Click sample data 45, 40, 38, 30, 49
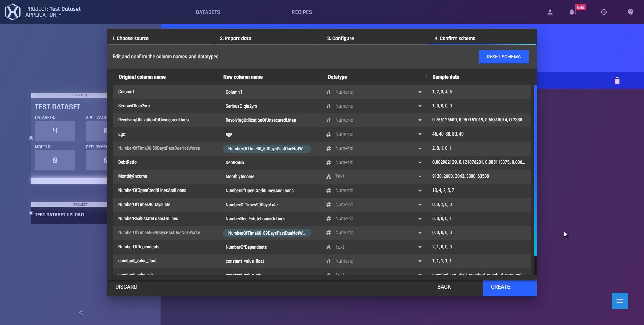Image resolution: width=644 pixels, height=325 pixels. 448,134
